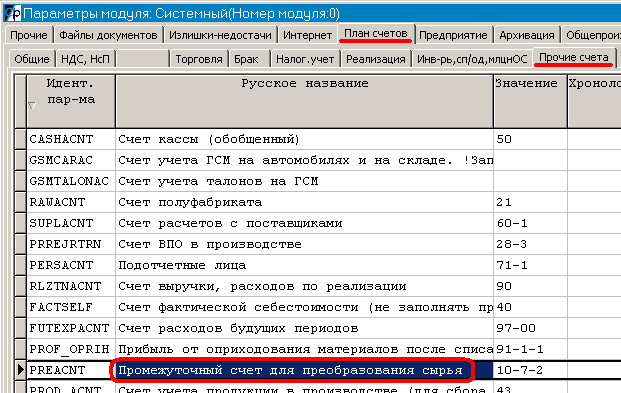This screenshot has height=393, width=621.
Task: Click the value 28-3 for PRREJRTRN
Action: coord(530,244)
